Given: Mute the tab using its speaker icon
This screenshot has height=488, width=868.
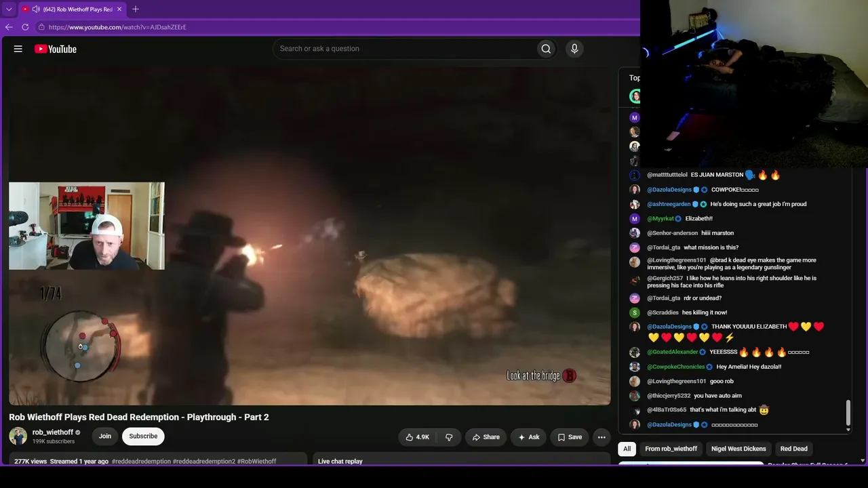Looking at the screenshot, I should pyautogui.click(x=36, y=9).
